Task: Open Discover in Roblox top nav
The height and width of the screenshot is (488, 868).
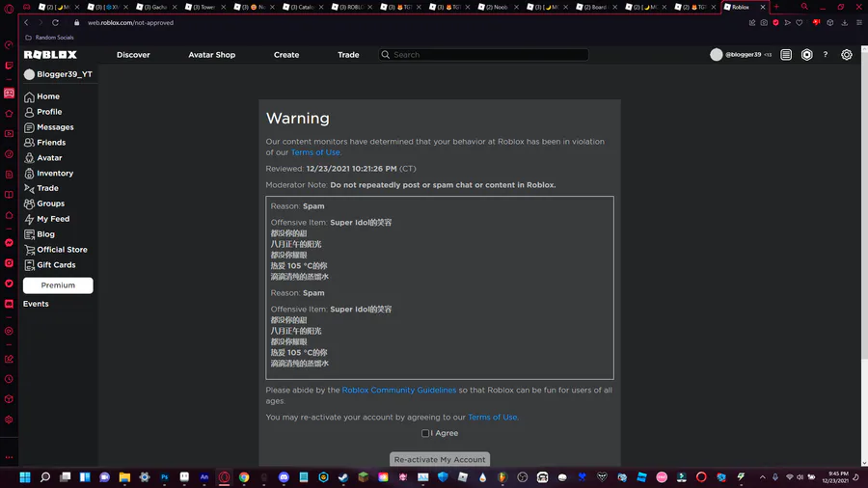Action: tap(133, 55)
